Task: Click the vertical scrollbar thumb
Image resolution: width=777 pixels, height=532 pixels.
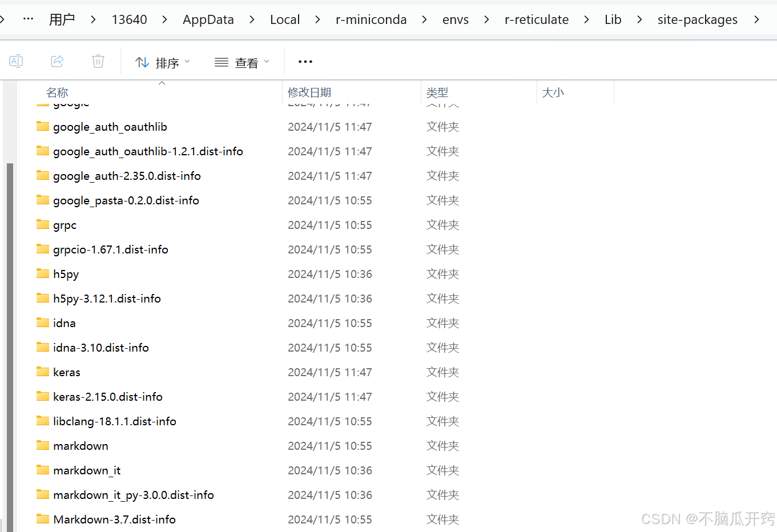Action: tap(10, 347)
